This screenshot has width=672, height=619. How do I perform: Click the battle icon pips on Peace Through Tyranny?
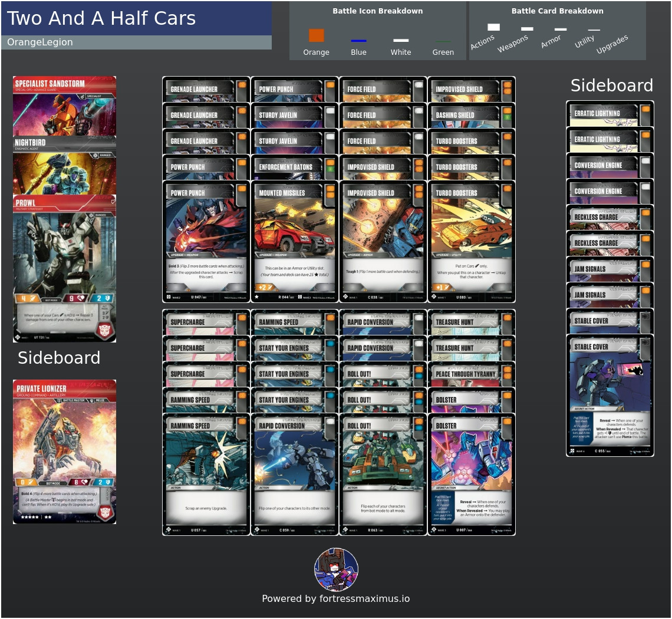pyautogui.click(x=508, y=373)
